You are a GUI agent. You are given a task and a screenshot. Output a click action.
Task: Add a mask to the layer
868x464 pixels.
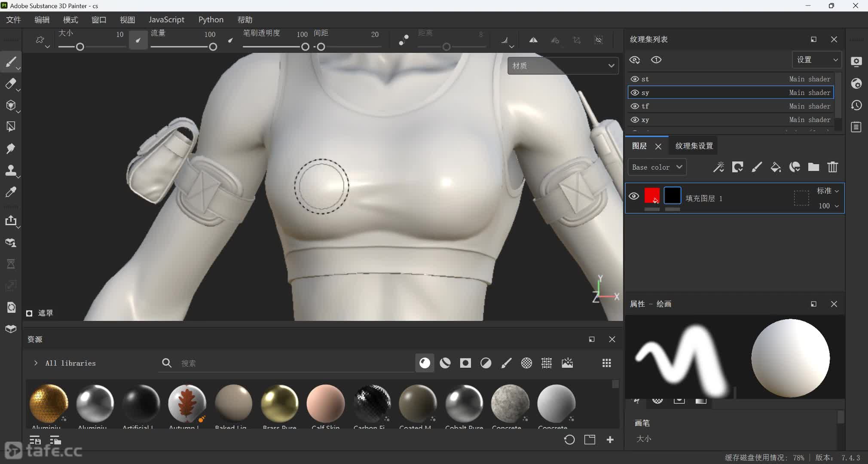coord(738,167)
